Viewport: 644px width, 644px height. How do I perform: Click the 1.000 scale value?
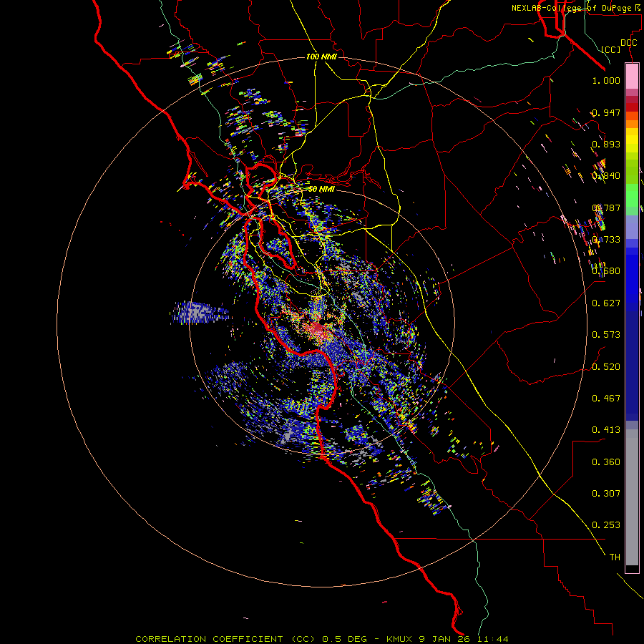(x=606, y=80)
